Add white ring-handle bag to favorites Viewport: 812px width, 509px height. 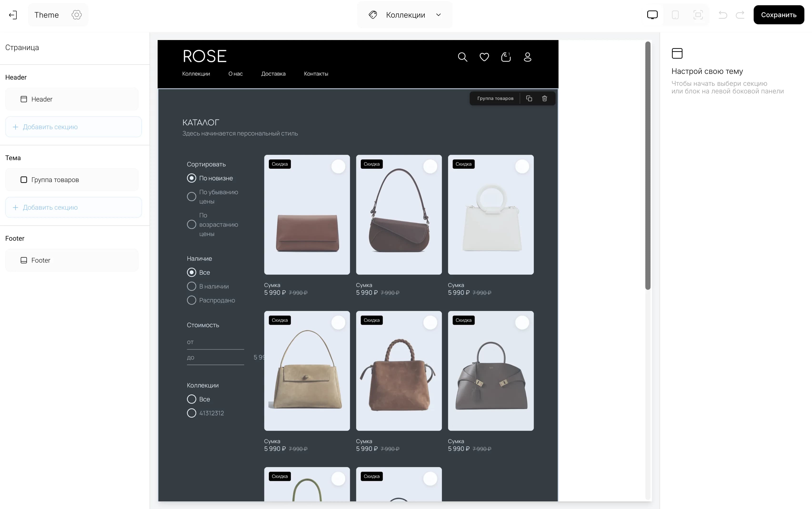coord(522,166)
